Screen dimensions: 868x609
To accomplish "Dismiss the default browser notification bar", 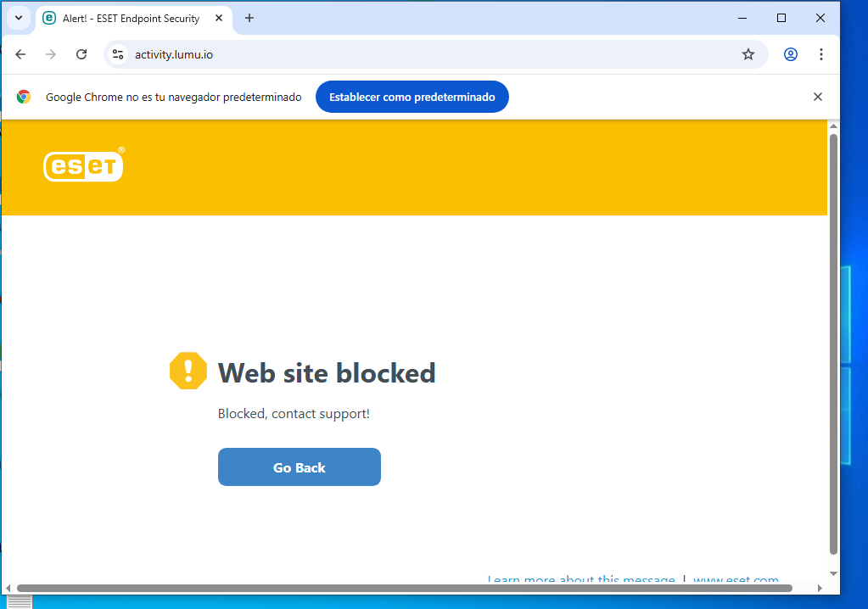I will pyautogui.click(x=818, y=97).
